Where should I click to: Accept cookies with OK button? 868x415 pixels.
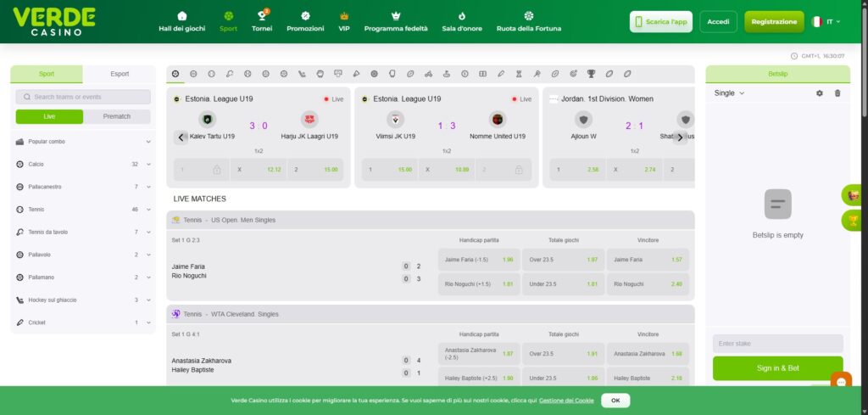(615, 401)
